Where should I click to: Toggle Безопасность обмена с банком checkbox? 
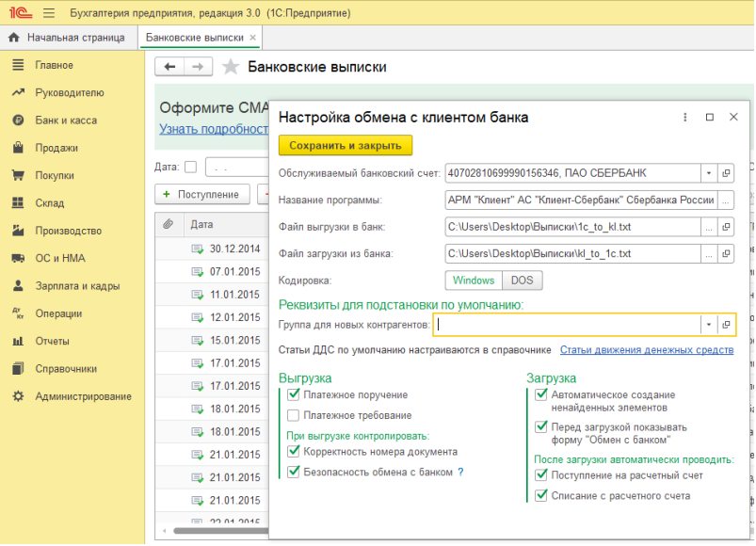(x=293, y=473)
